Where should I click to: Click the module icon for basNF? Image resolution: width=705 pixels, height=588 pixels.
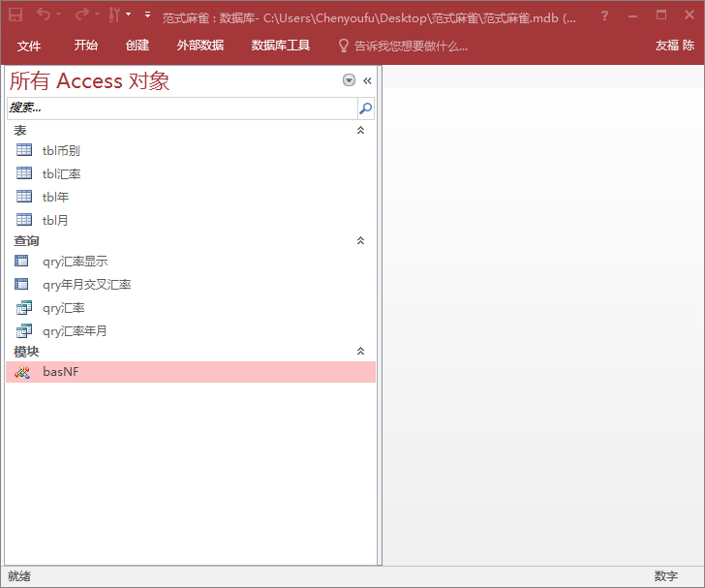coord(22,372)
